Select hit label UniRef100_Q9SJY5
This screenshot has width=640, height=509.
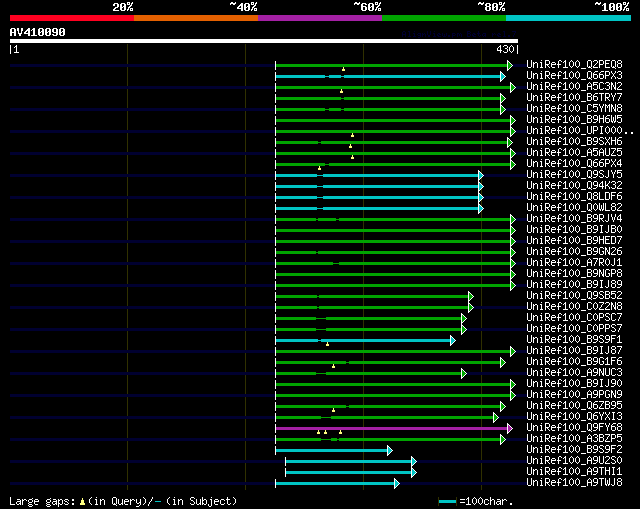point(574,175)
